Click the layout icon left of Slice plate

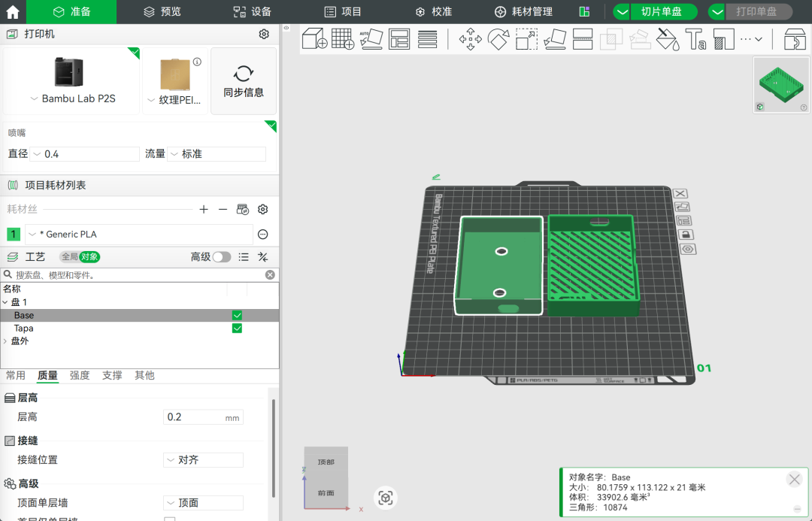(x=584, y=11)
